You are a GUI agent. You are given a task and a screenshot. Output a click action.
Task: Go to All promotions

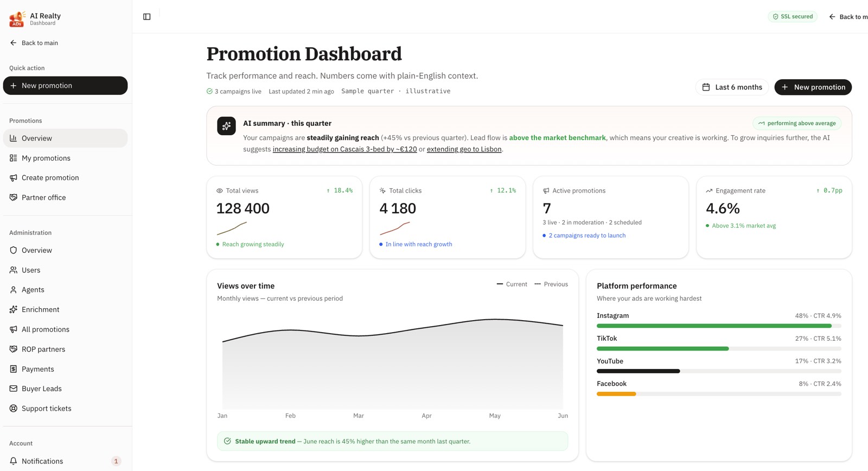(65, 329)
